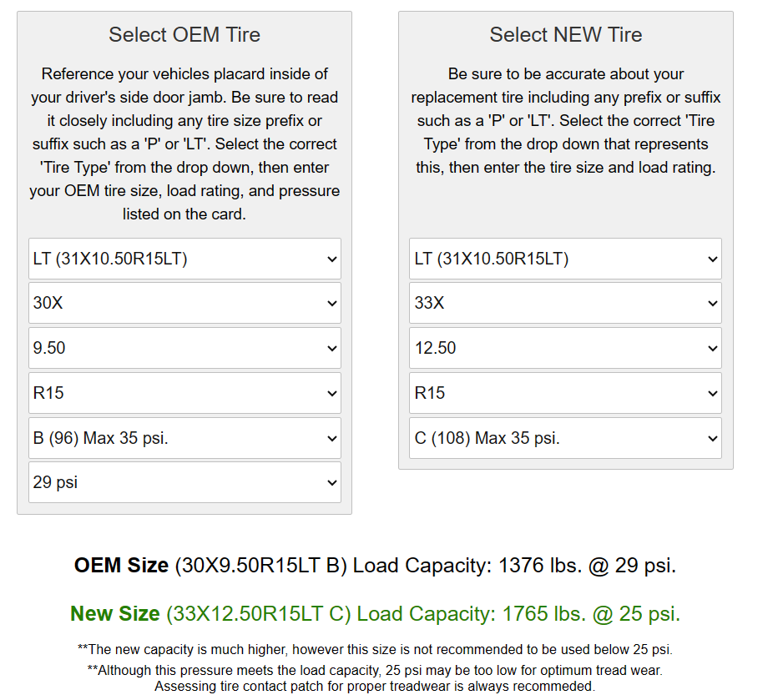Expand the NEW tire rim size R15 dropdown
This screenshot has width=778, height=700.
(565, 393)
